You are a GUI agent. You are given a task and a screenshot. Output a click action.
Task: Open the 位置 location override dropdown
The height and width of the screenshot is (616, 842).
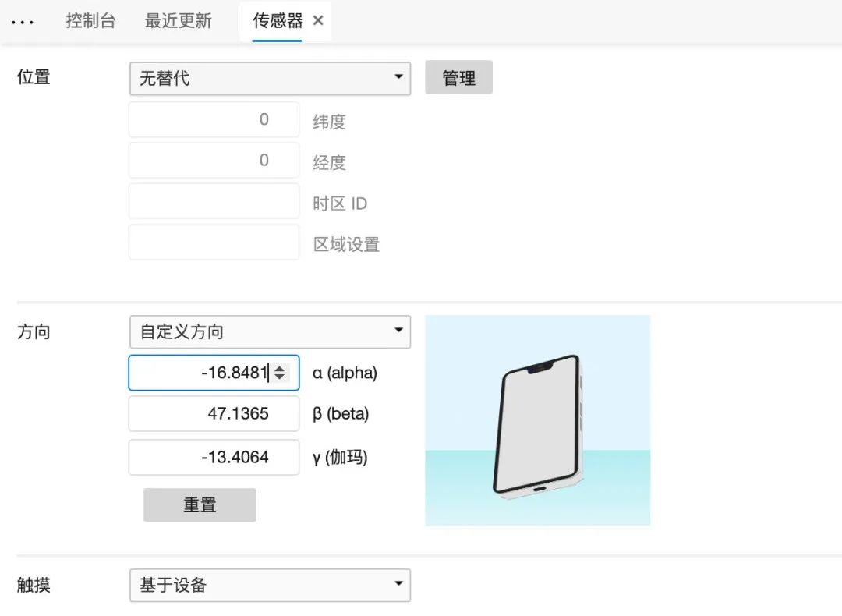tap(269, 78)
